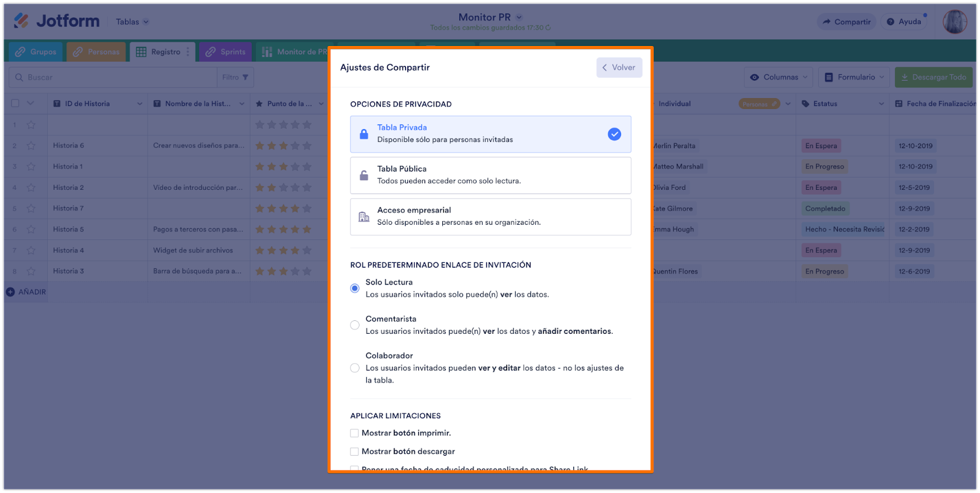This screenshot has height=493, width=980.
Task: Open the Filtro filter menu
Action: [x=235, y=77]
